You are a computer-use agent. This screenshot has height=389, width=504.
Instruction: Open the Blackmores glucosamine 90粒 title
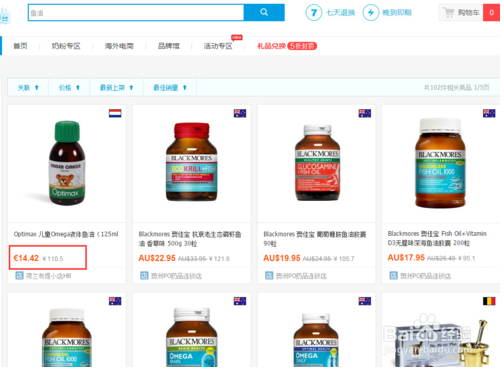(315, 239)
